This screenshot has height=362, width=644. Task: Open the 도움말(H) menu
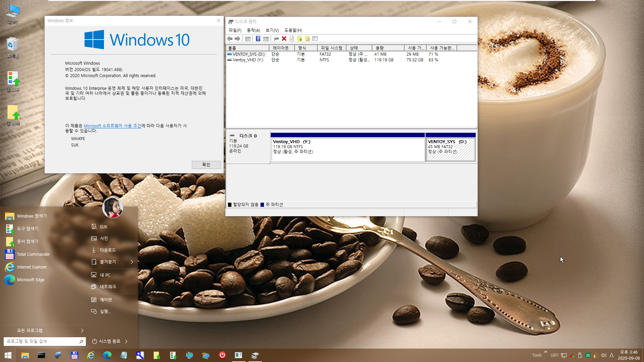point(293,30)
